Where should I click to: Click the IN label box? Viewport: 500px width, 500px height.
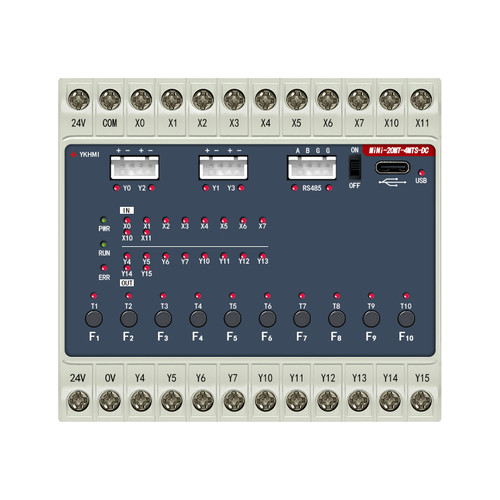pos(127,210)
